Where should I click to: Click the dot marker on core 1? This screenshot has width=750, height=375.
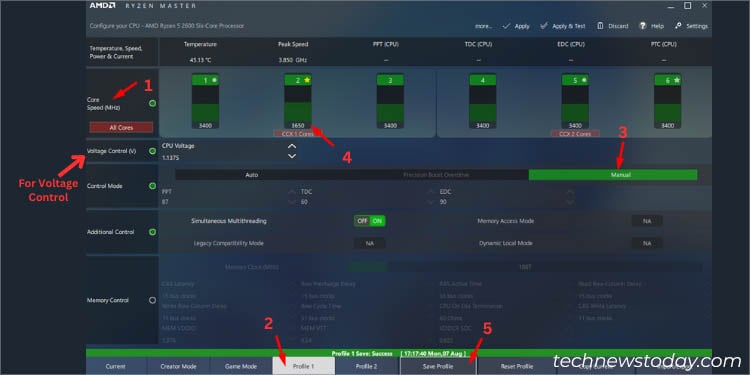tap(214, 80)
